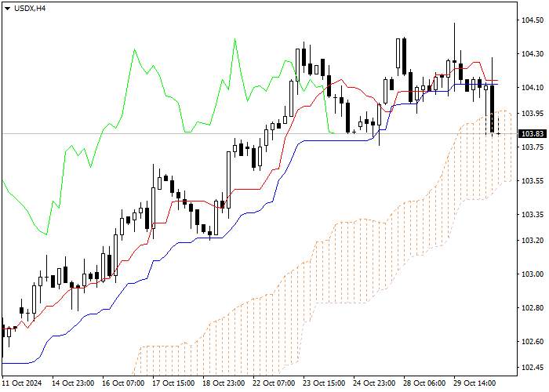Select the 17 Oct 15:00 time label

[173, 383]
